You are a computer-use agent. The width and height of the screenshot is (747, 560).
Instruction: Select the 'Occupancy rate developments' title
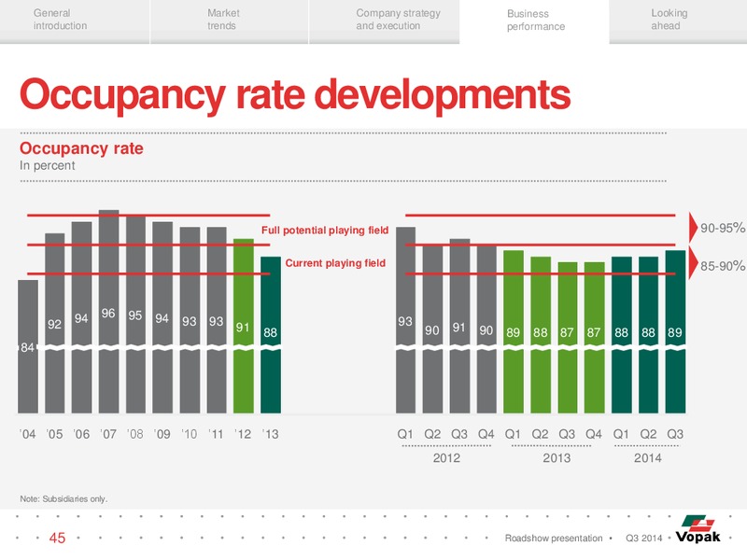pyautogui.click(x=295, y=95)
